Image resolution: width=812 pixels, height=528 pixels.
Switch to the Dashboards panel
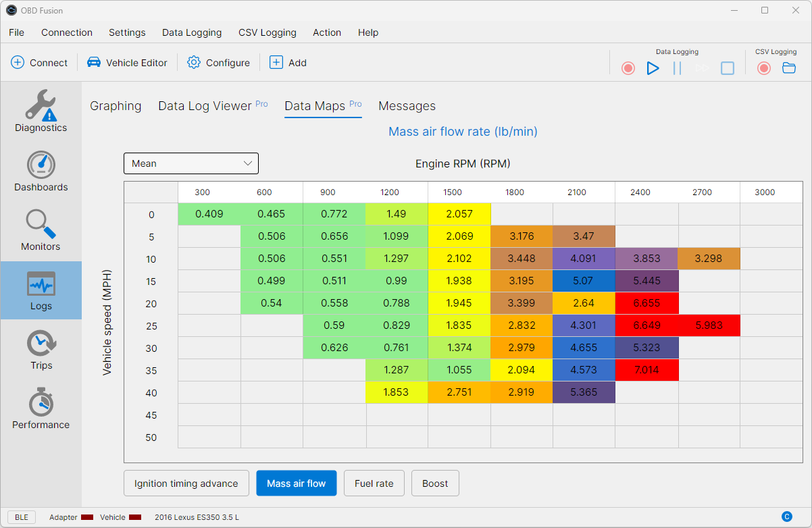(41, 171)
